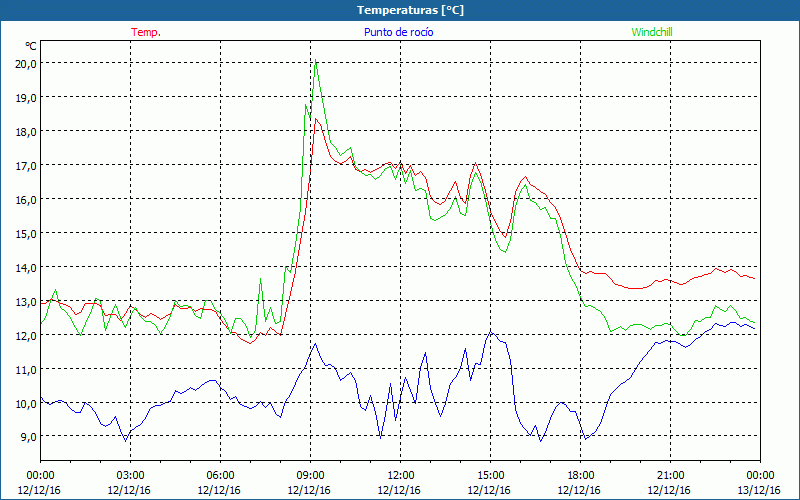Click the 06:00 time axis label
The image size is (800, 500).
pos(220,476)
